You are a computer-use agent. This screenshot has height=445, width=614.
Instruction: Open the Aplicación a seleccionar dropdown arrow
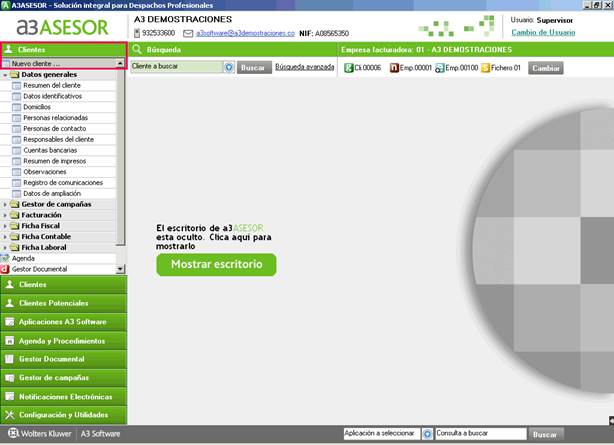pos(427,434)
